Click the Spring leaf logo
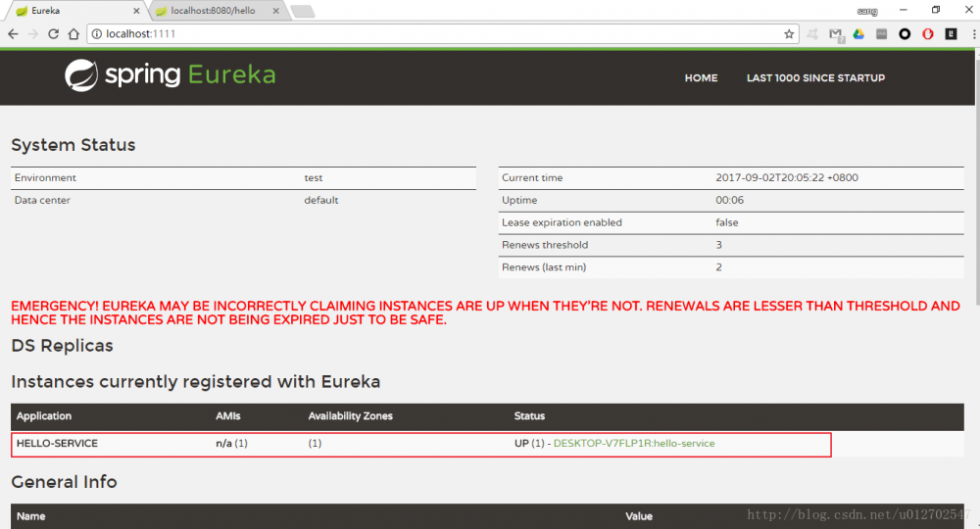 (x=81, y=75)
